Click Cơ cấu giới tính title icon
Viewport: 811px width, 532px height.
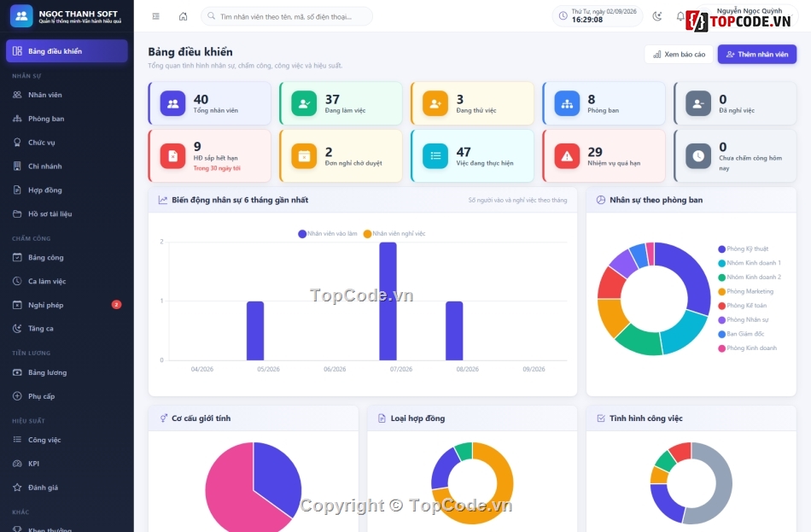click(x=163, y=418)
